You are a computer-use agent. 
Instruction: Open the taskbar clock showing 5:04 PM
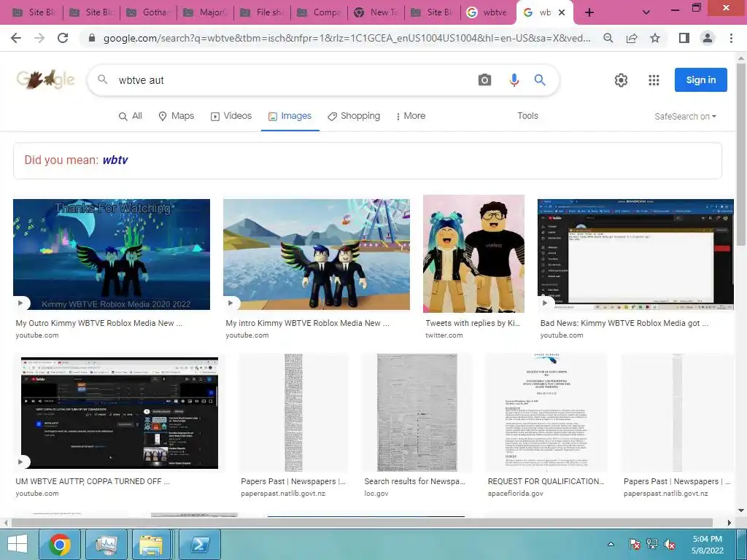point(708,544)
